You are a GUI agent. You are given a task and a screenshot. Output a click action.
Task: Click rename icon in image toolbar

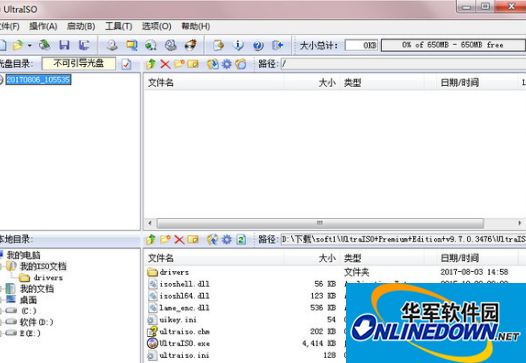[193, 64]
